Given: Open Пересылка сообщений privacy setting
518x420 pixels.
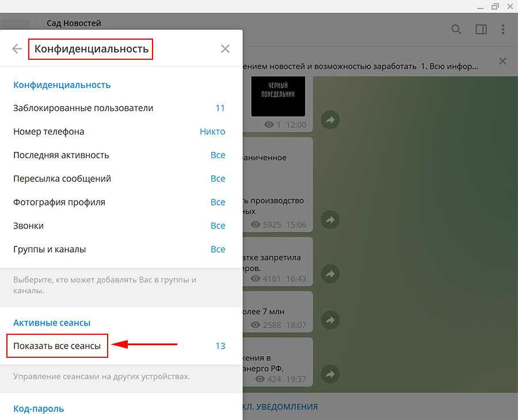Looking at the screenshot, I should tap(119, 179).
